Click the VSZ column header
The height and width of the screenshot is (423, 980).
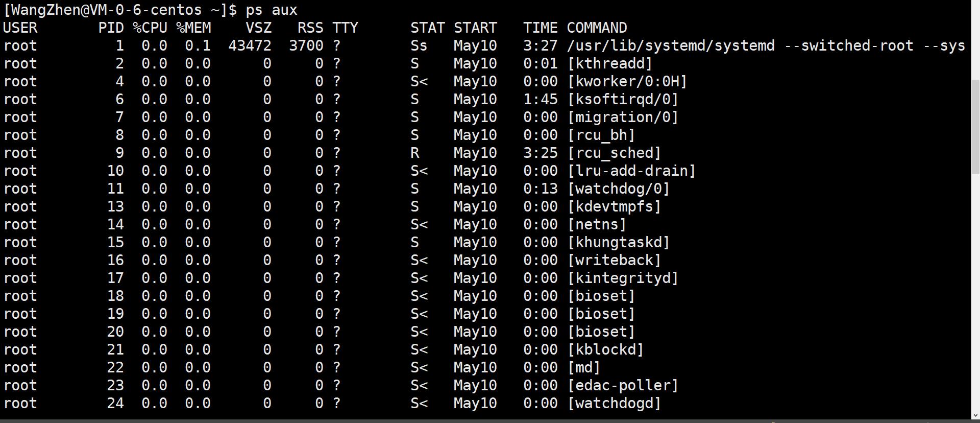(x=259, y=28)
